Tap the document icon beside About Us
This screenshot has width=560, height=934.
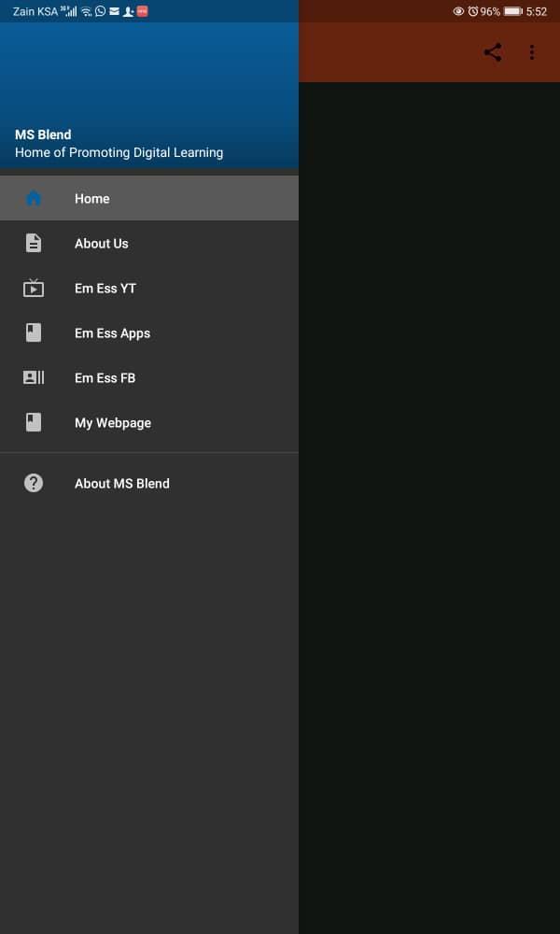pyautogui.click(x=34, y=243)
